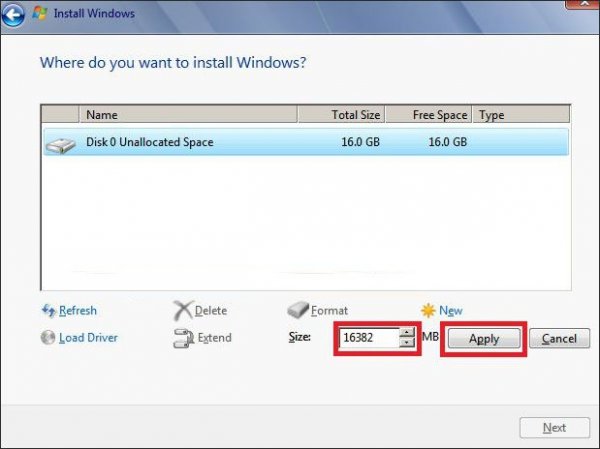Screen dimensions: 600x449
Task: Decrease partition size with down arrow
Action: point(406,343)
